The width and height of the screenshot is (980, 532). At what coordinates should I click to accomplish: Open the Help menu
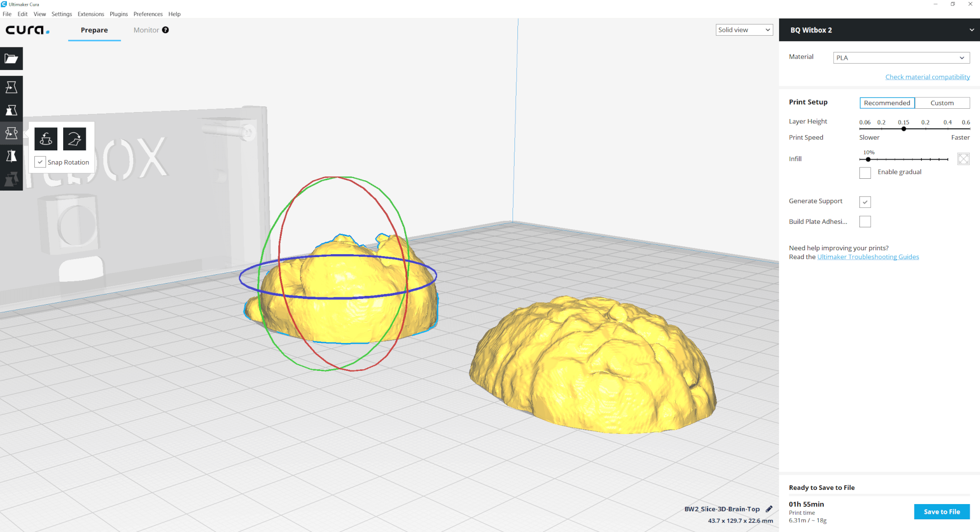[x=174, y=14]
